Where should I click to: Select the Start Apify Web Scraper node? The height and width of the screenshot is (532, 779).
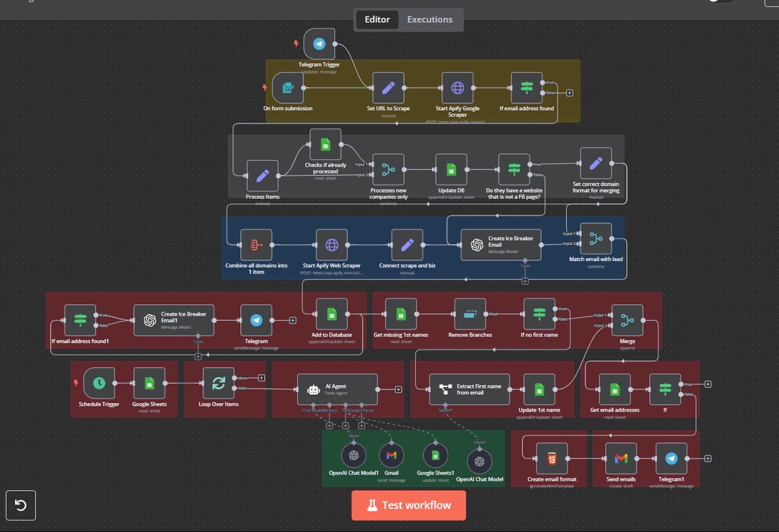coord(332,245)
